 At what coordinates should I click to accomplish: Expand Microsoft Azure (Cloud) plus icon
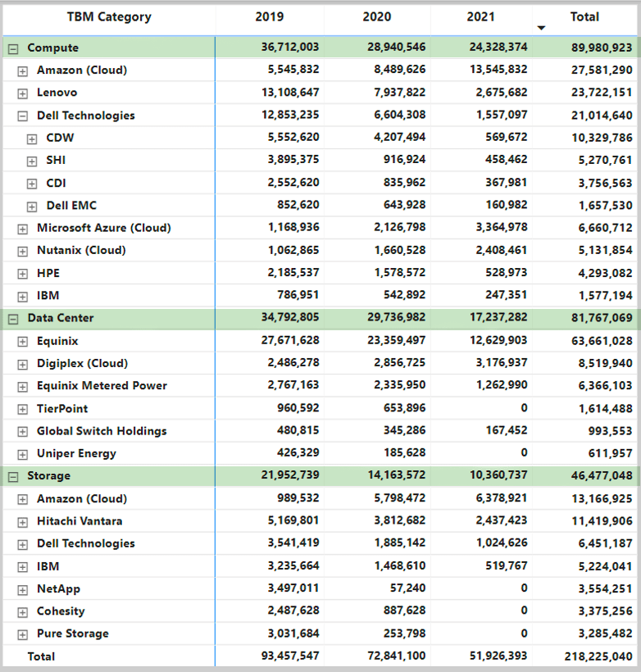[x=23, y=229]
